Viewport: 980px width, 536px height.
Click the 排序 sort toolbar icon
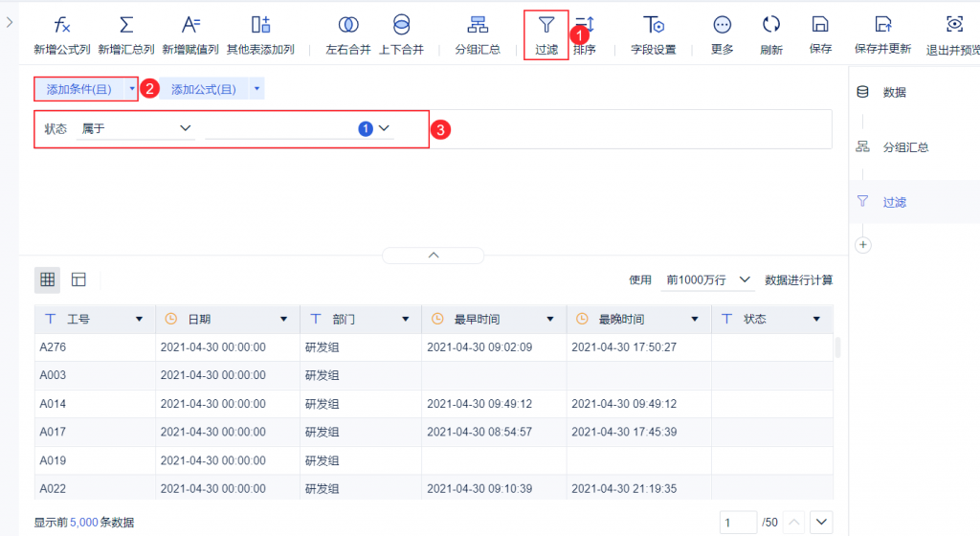click(585, 25)
